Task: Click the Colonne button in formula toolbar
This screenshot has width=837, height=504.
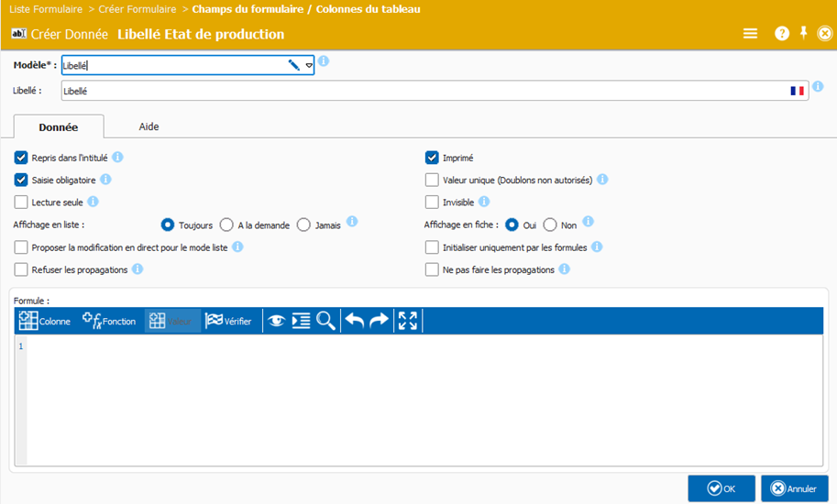Action: pos(45,321)
